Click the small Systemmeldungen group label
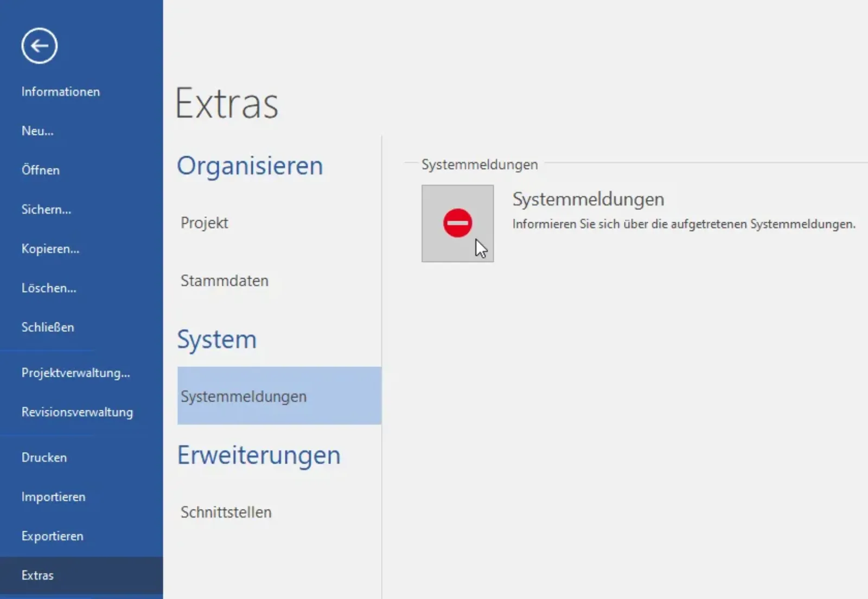Screen dimensions: 868x599 [480, 164]
